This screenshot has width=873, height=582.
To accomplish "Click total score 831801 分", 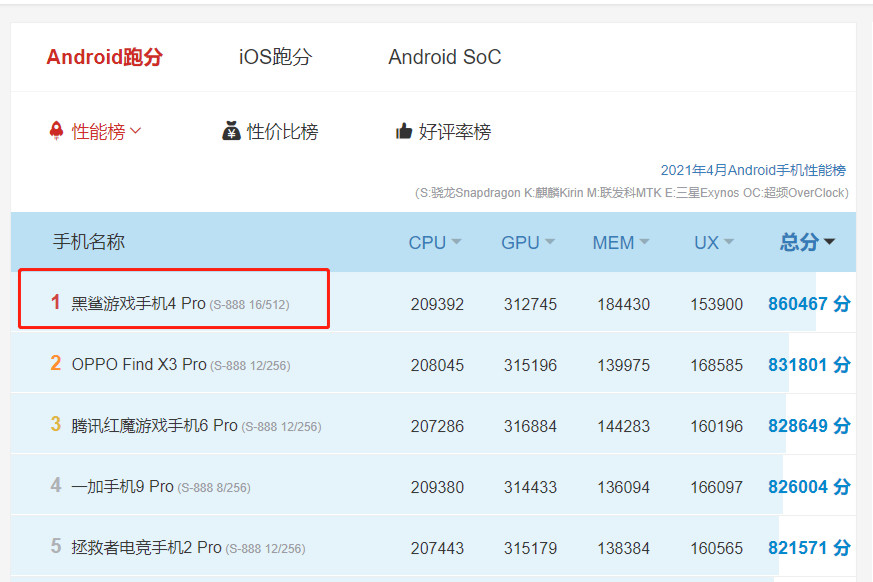I will tap(809, 365).
